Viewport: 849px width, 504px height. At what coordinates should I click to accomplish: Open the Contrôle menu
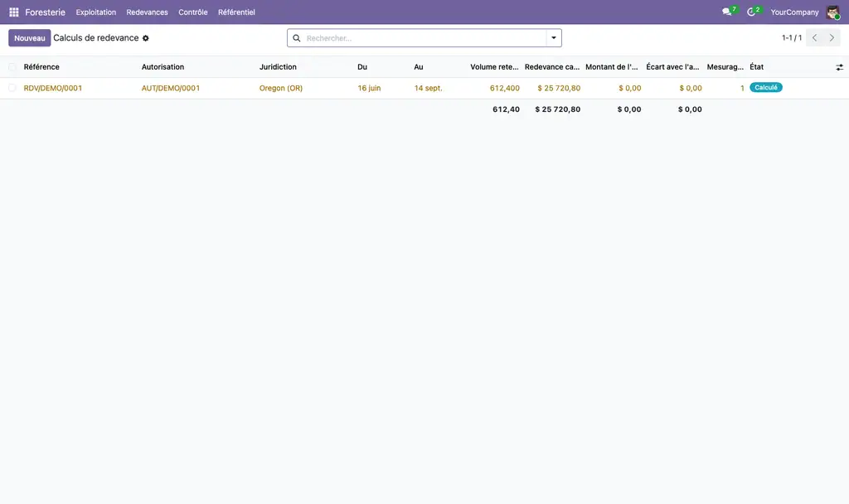click(x=193, y=12)
